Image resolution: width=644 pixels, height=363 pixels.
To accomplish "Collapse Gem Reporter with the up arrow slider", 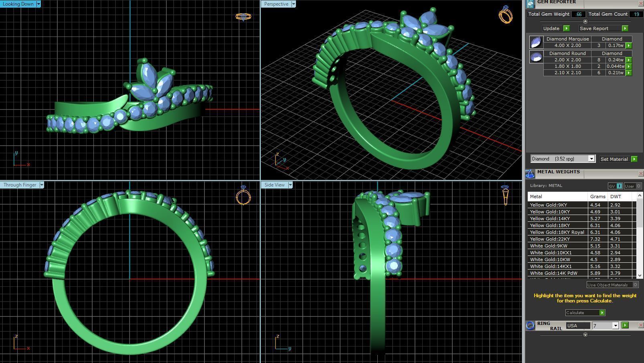I will coord(585,21).
